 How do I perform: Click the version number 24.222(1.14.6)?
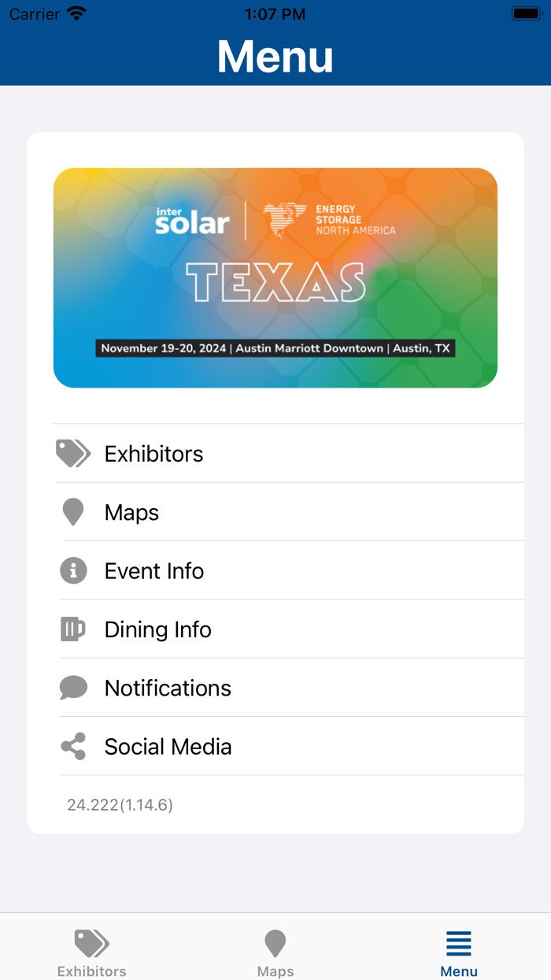120,804
